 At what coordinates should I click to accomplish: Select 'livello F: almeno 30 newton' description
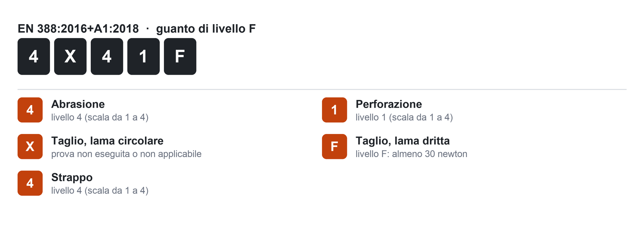(x=411, y=154)
